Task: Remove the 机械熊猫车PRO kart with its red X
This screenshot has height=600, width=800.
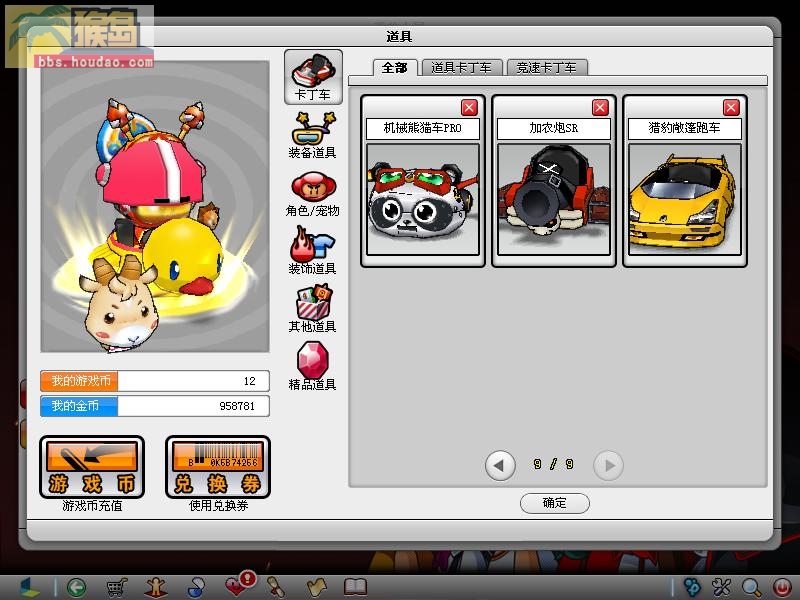Action: coord(469,108)
